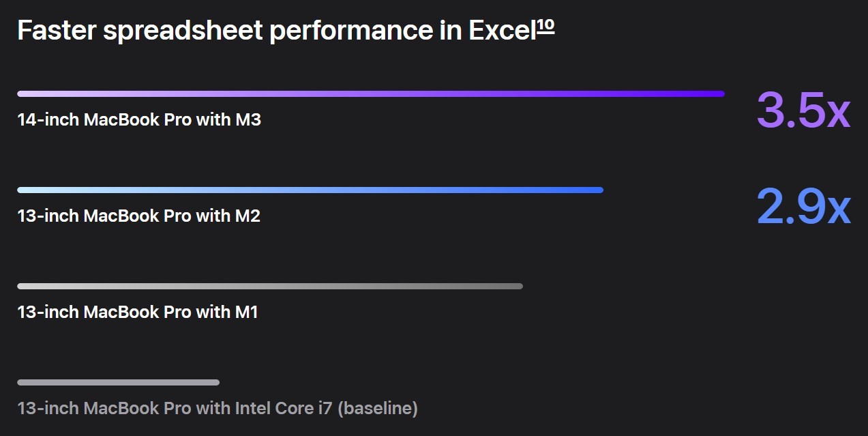The image size is (868, 436).
Task: Select the short Intel baseline bar
Action: 118,383
